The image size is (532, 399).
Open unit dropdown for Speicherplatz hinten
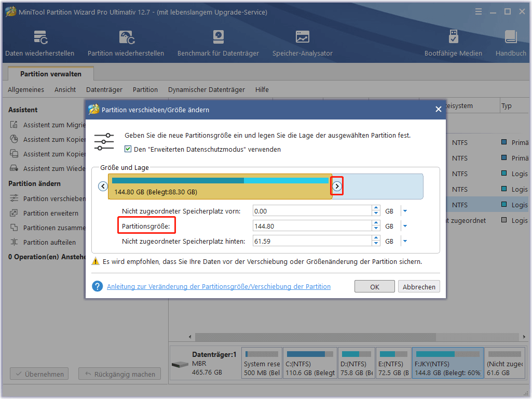(405, 241)
